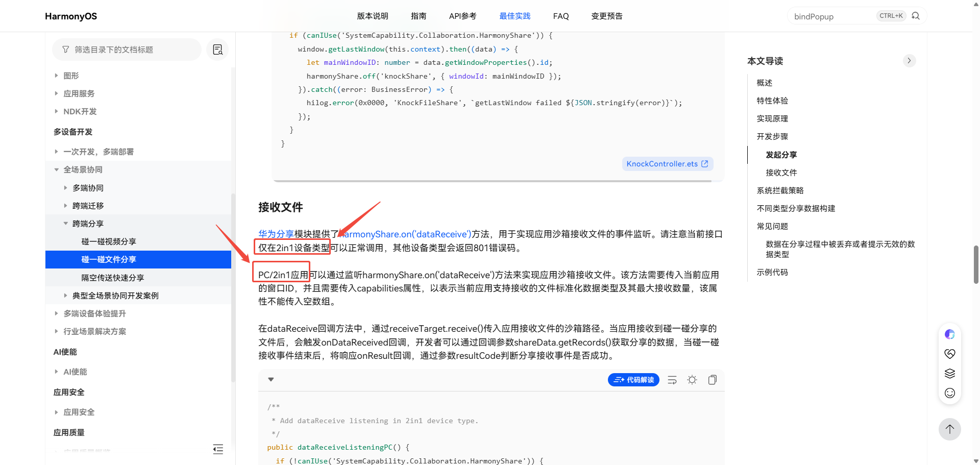Expand 典型全场景协同开发案例 node

pyautogui.click(x=65, y=296)
